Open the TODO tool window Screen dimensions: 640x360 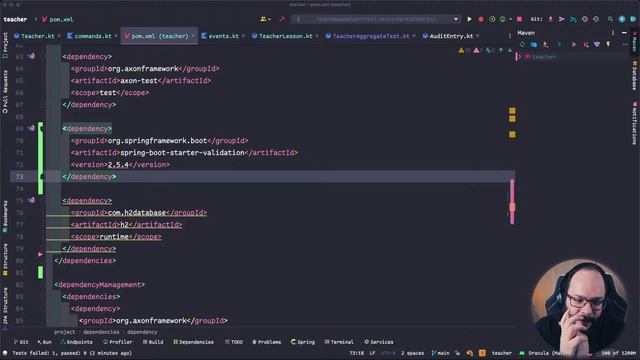point(234,342)
